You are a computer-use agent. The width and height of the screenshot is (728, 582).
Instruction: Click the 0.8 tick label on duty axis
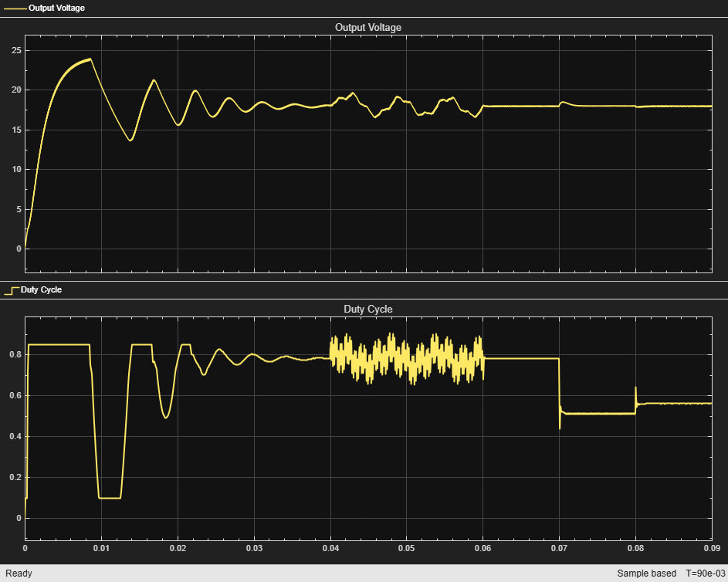point(15,354)
